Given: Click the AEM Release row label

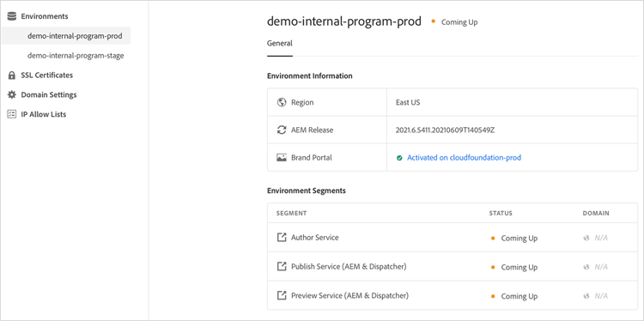Looking at the screenshot, I should click(x=313, y=130).
